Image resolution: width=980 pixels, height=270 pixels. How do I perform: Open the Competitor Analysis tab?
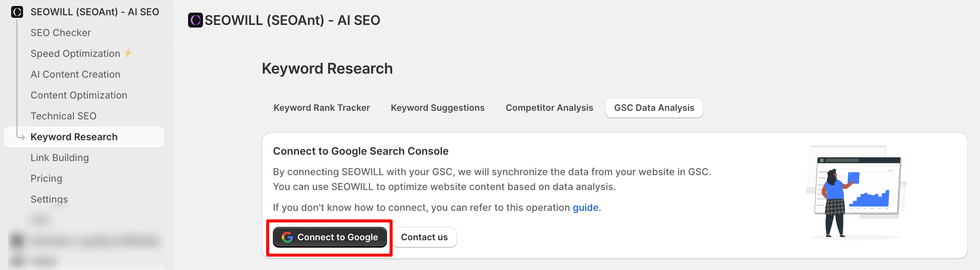tap(549, 108)
